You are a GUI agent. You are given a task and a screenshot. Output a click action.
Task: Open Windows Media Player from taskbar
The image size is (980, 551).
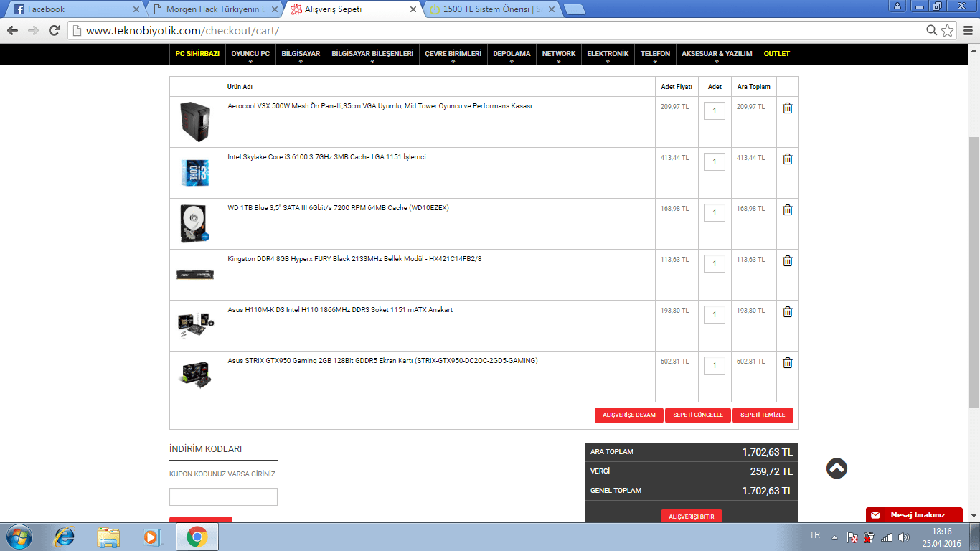(151, 537)
